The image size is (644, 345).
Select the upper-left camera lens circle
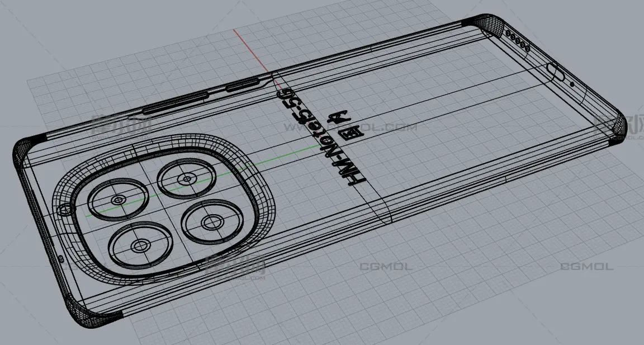coord(118,200)
